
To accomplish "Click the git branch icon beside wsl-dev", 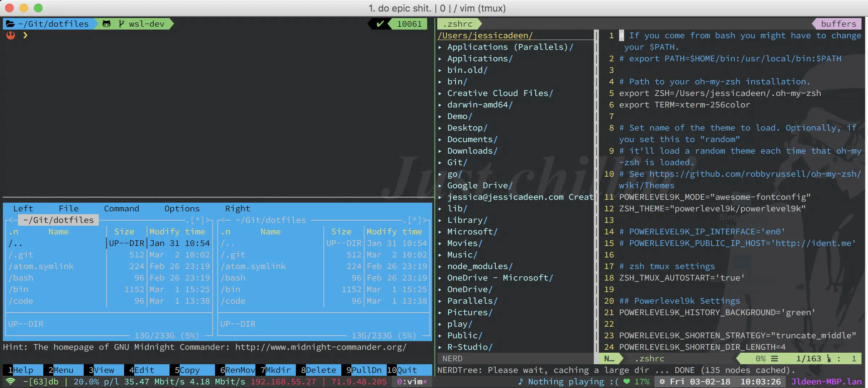I will pyautogui.click(x=122, y=24).
